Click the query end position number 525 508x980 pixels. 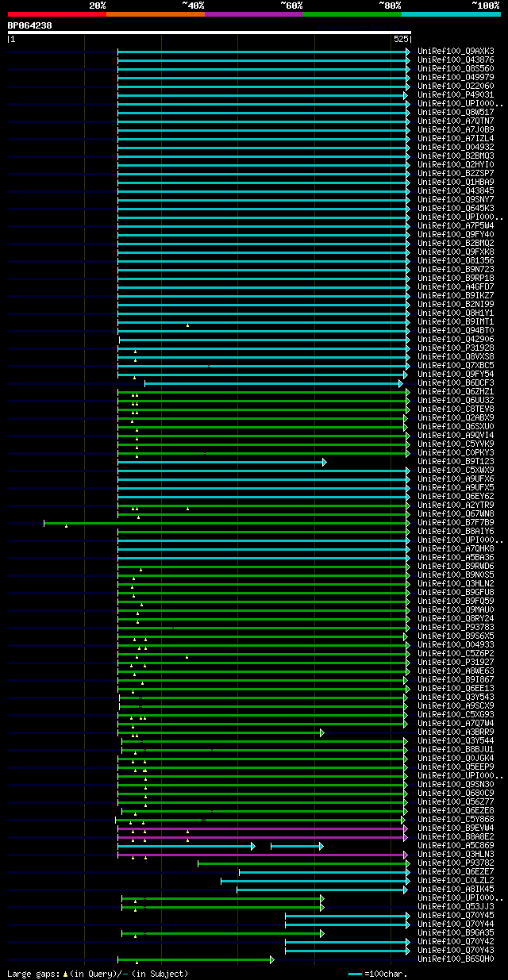coord(401,39)
